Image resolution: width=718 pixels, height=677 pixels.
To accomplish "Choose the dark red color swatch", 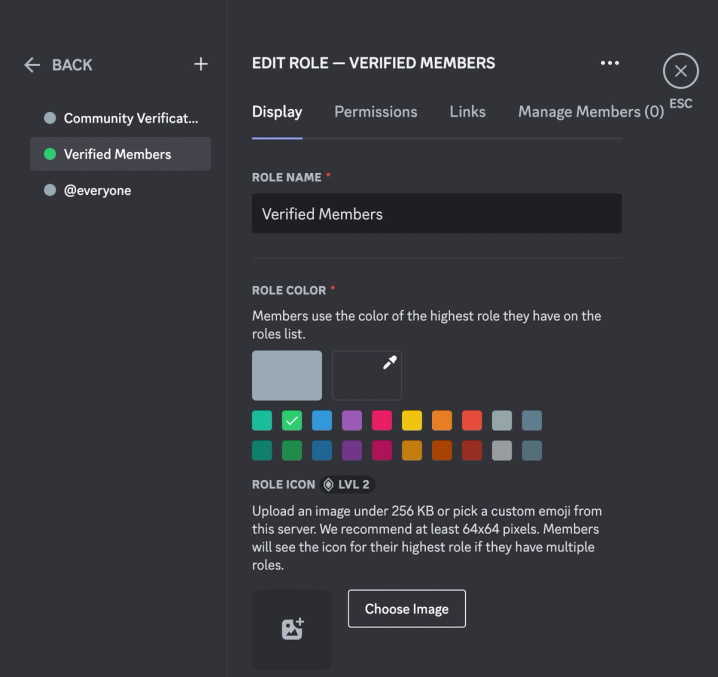I will [472, 451].
